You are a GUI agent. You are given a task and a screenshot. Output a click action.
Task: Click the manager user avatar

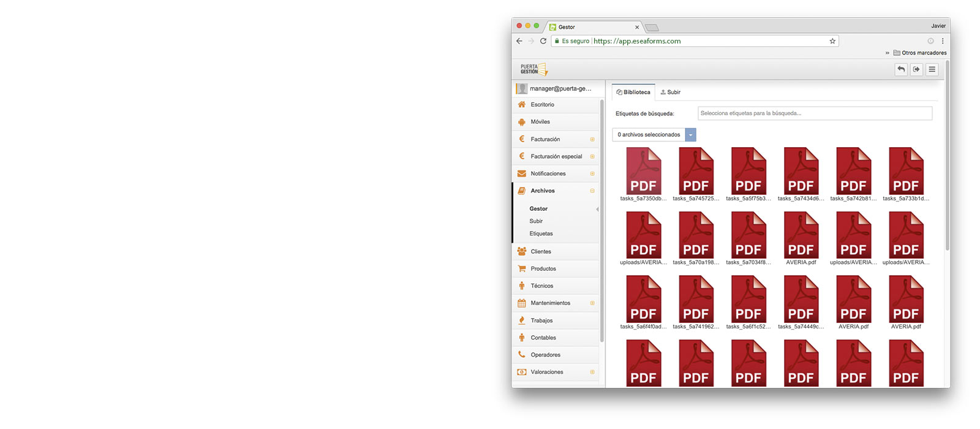(522, 88)
